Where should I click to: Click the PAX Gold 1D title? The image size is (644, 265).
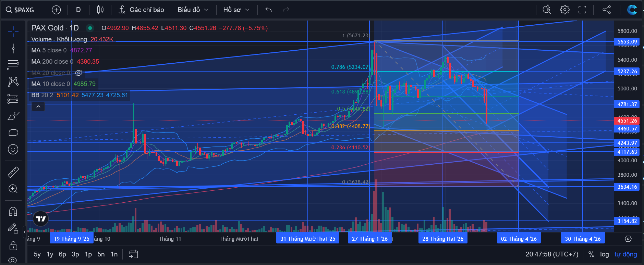click(x=55, y=28)
